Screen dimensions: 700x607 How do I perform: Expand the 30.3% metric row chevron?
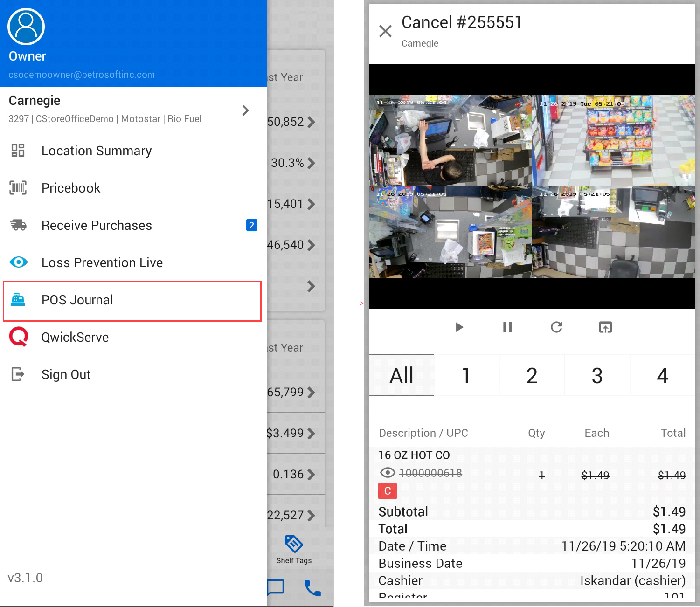pos(311,163)
